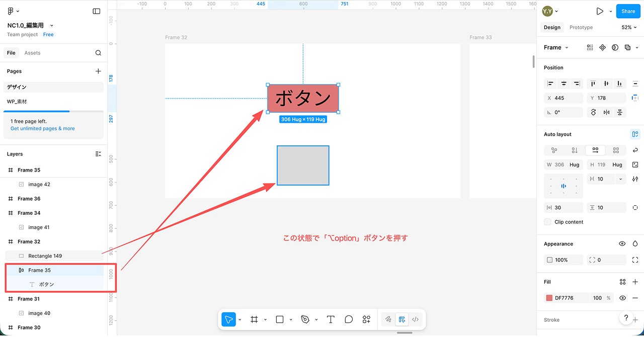Viewport: 644px width, 337px height.
Task: Search layers with the magnifier icon
Action: point(98,53)
